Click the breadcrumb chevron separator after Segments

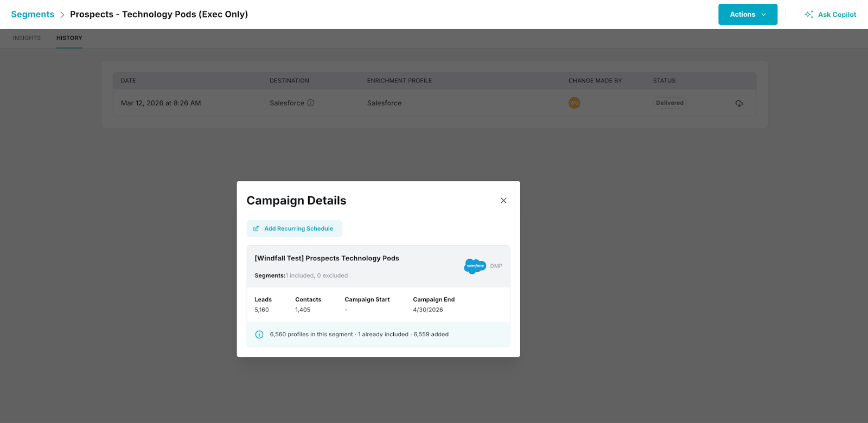coord(62,15)
